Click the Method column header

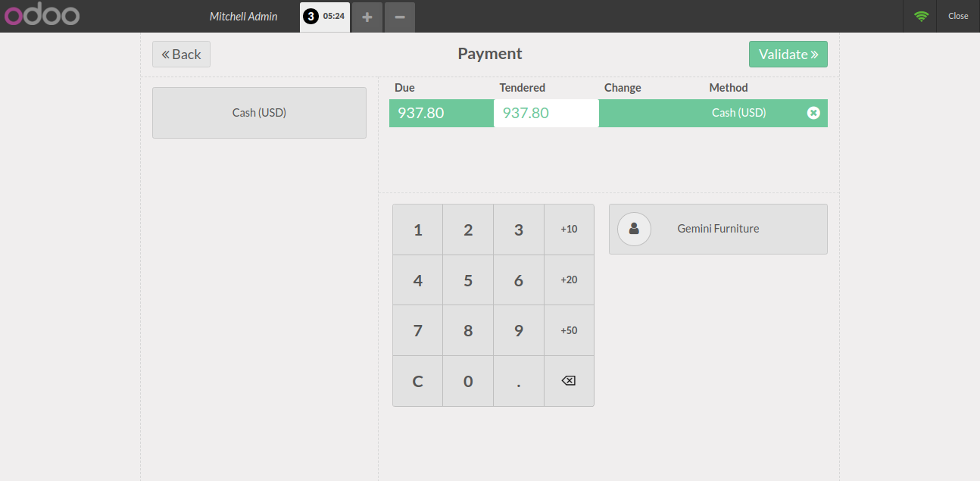[729, 88]
